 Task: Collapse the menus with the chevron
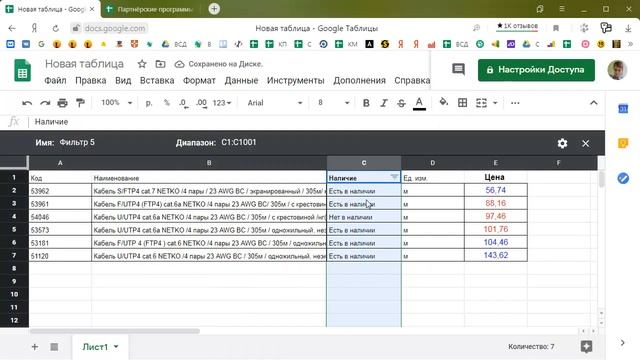pyautogui.click(x=593, y=103)
